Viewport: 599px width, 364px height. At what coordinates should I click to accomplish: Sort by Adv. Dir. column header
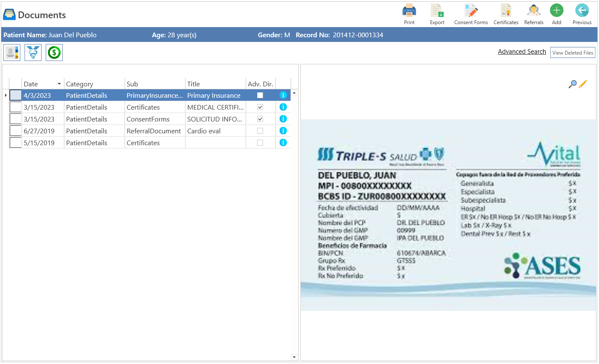tap(261, 84)
